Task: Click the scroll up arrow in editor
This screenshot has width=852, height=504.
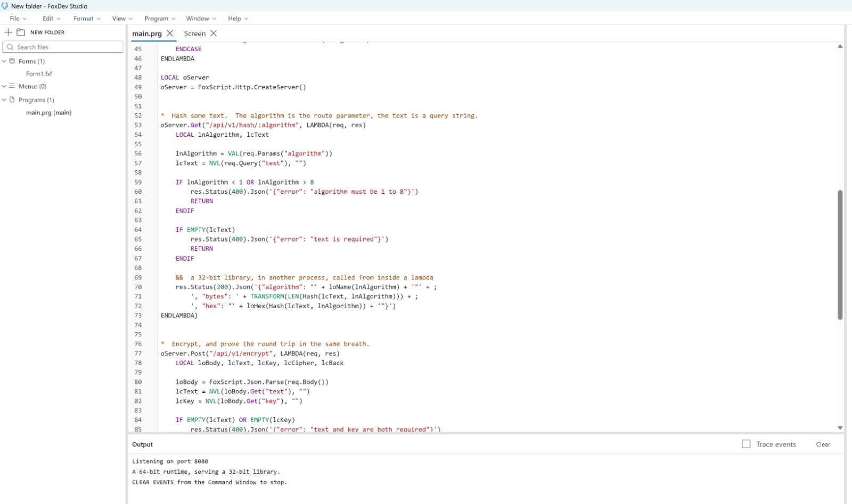Action: click(840, 46)
